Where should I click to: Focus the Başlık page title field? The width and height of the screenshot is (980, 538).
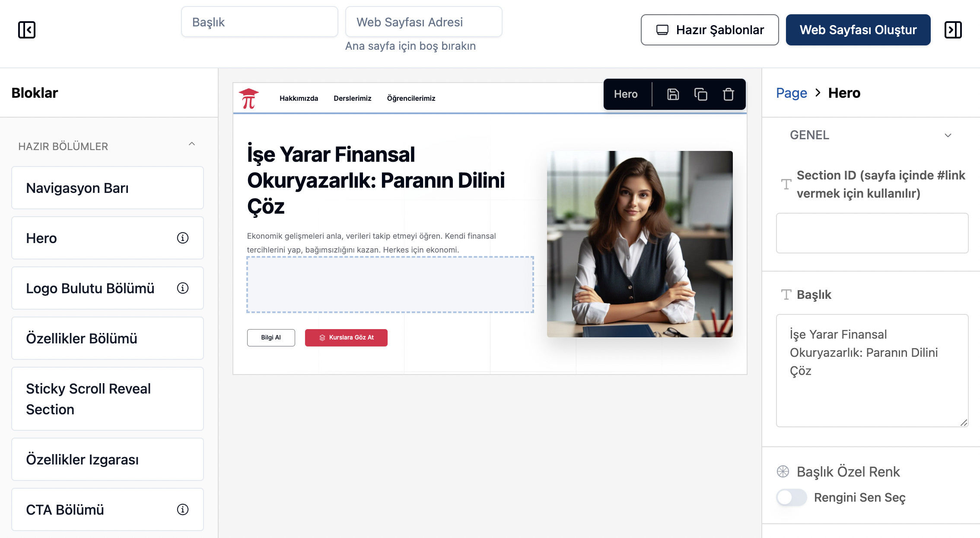point(260,22)
